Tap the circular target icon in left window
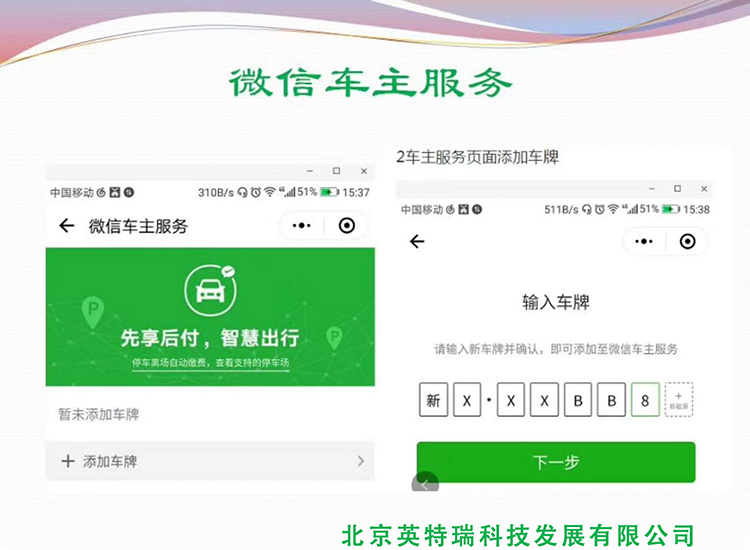 point(347,225)
